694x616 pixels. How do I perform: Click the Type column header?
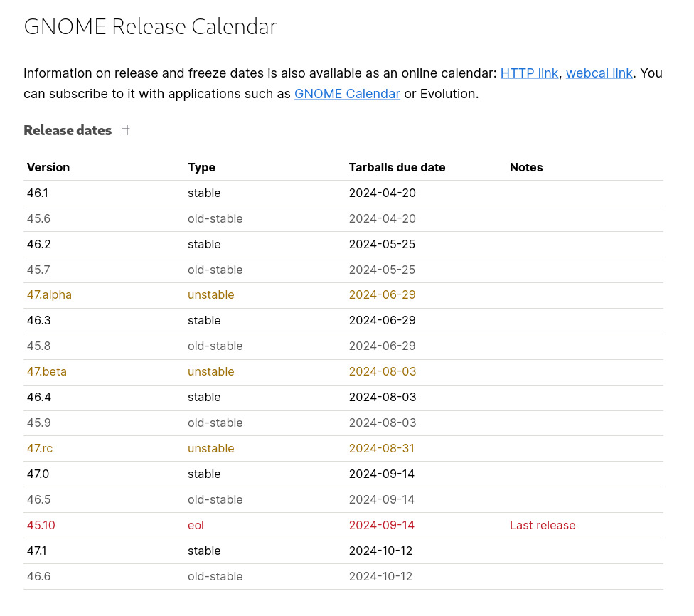click(201, 168)
